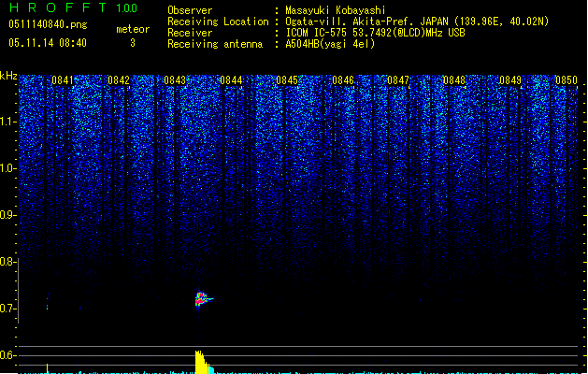588x374 pixels.
Task: Click the 0.8 frequency axis label
Action: pyautogui.click(x=7, y=262)
